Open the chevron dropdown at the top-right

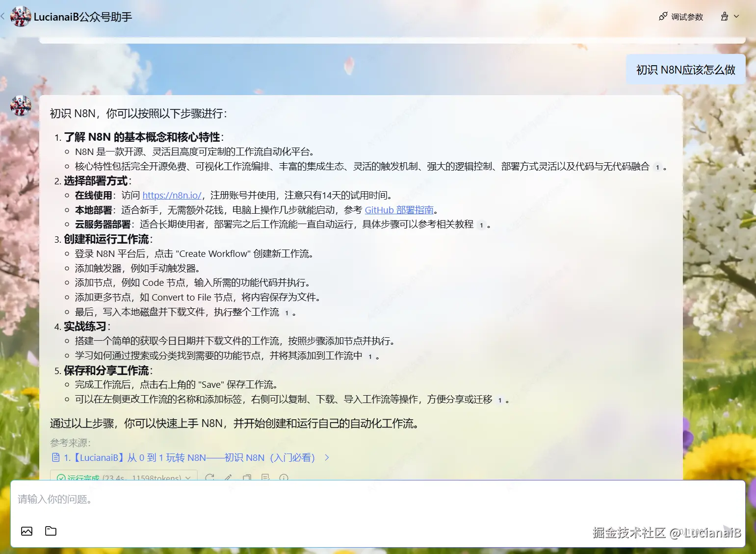[735, 16]
